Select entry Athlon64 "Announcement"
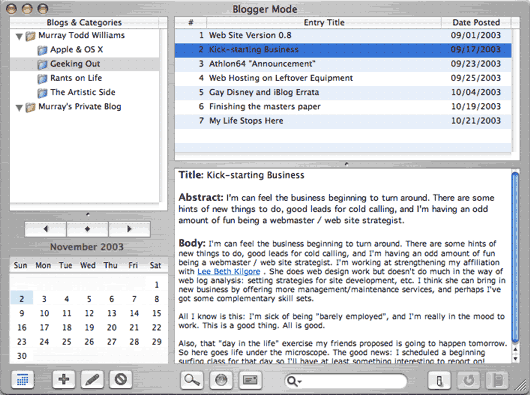The image size is (530, 395). coord(343,64)
